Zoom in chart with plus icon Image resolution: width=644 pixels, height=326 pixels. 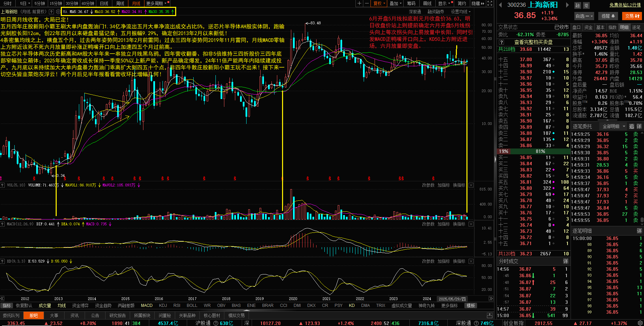pos(359,3)
